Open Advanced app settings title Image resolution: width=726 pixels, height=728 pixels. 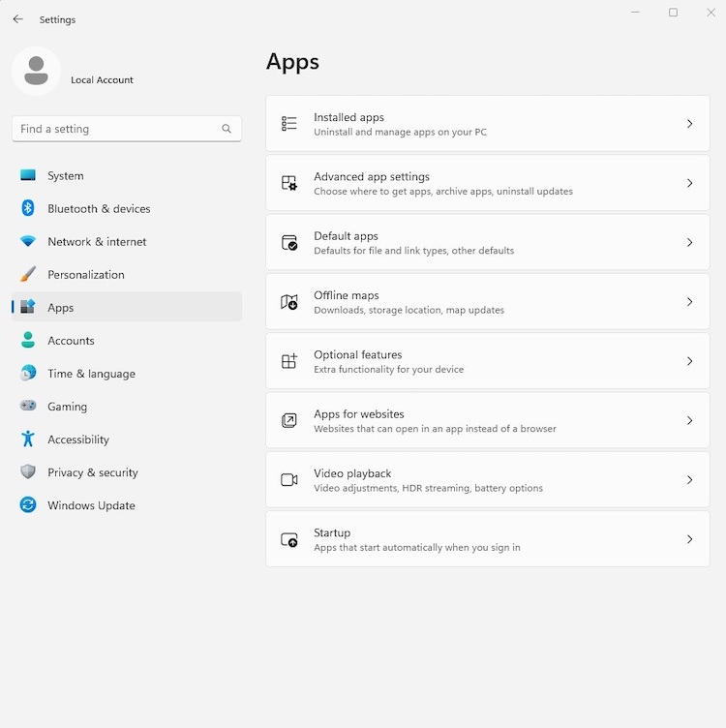[x=372, y=177]
